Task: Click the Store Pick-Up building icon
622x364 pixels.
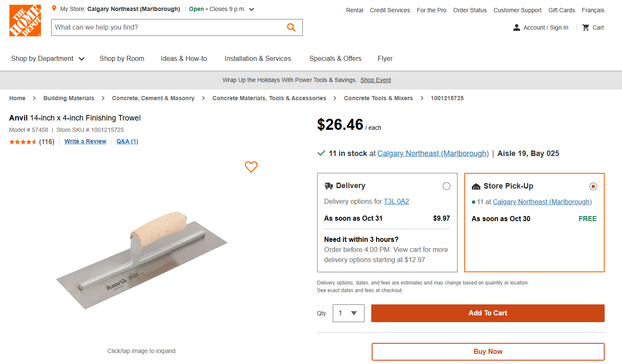Action: coord(476,186)
